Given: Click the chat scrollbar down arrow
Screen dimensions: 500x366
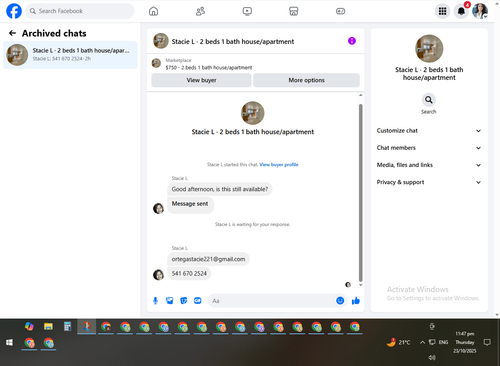Looking at the screenshot, I should tap(360, 285).
